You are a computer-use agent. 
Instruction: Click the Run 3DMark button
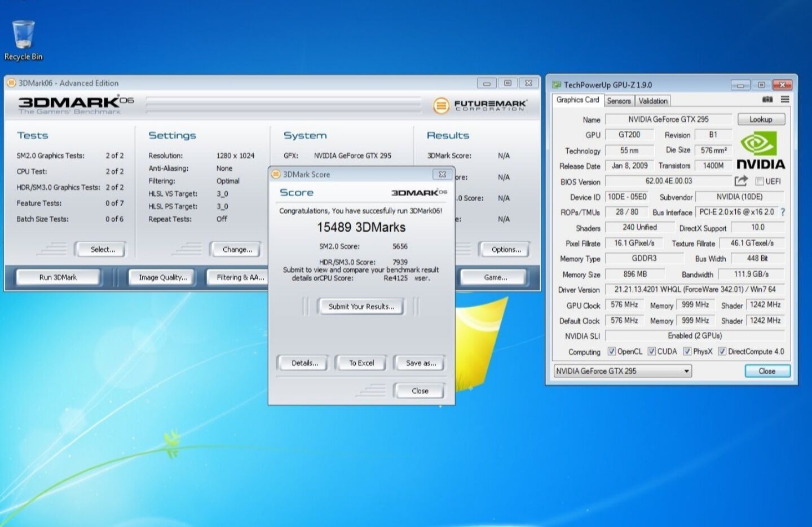pos(58,277)
